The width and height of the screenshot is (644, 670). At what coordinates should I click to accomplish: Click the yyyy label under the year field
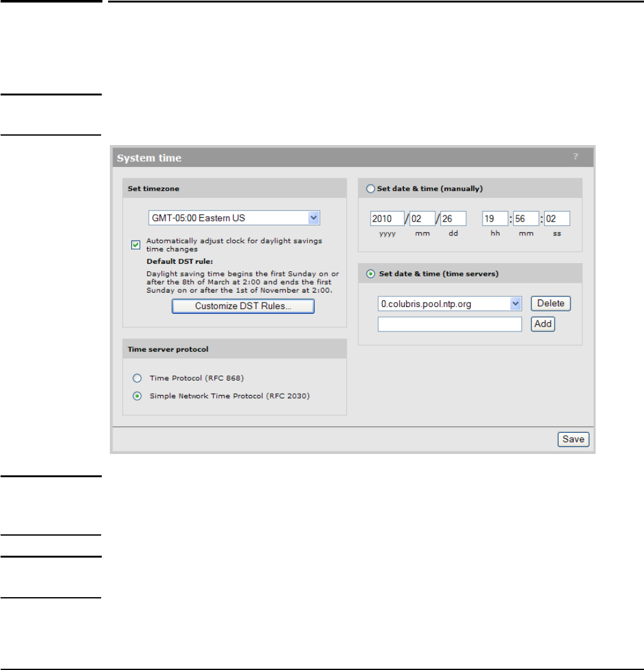pos(388,234)
